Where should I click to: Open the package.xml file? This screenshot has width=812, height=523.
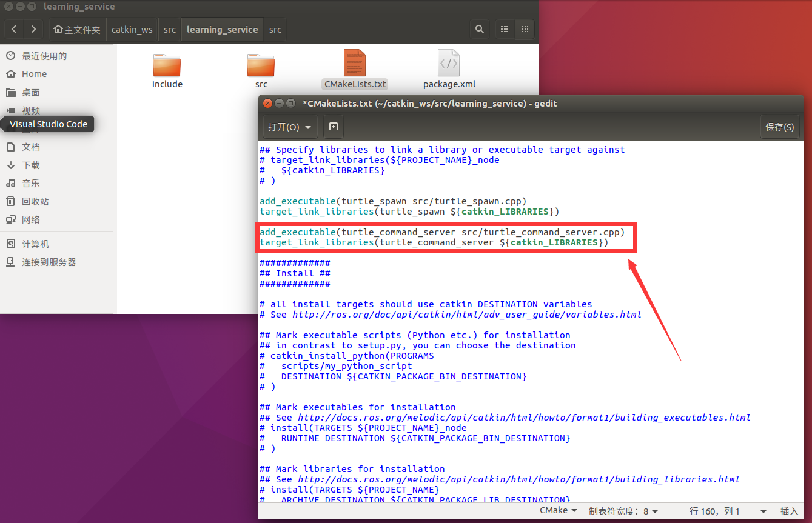449,64
